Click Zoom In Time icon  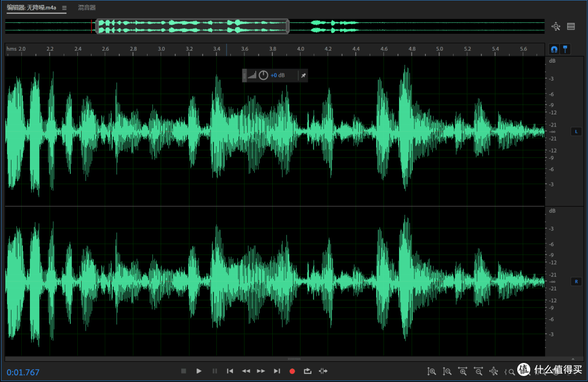463,372
